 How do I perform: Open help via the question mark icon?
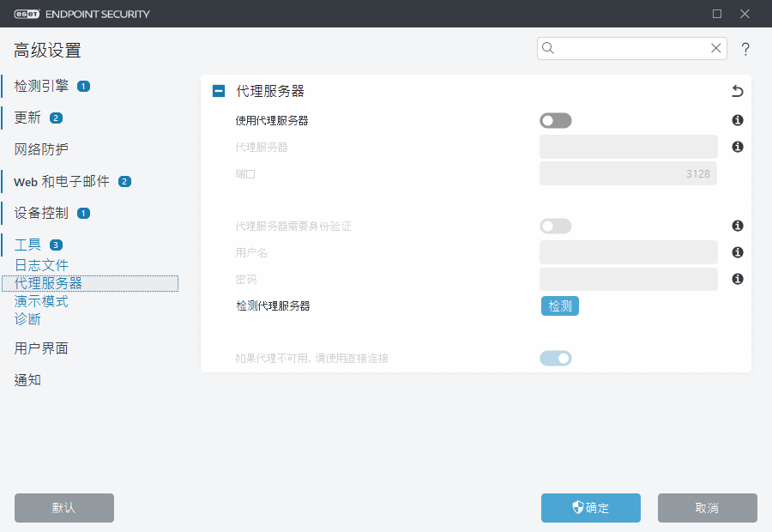pos(745,49)
